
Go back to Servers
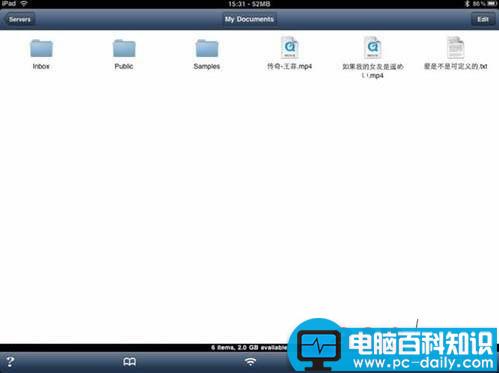click(19, 19)
